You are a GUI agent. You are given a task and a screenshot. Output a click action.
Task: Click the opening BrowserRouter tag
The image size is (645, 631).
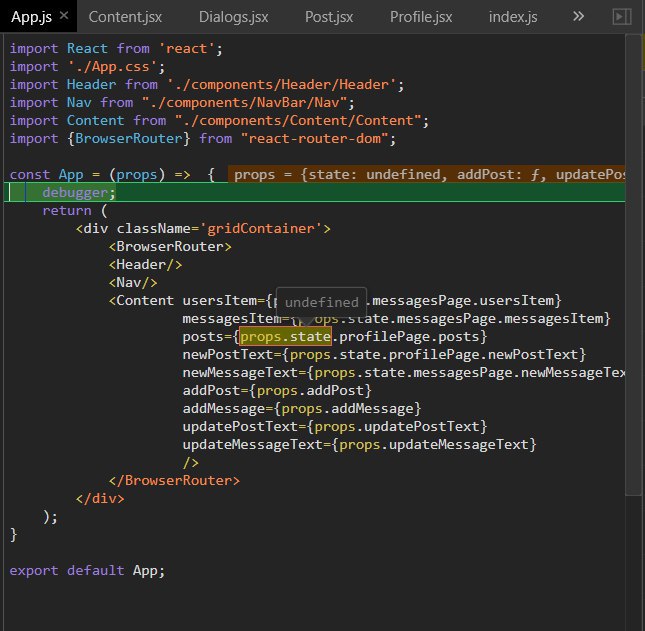tap(170, 247)
